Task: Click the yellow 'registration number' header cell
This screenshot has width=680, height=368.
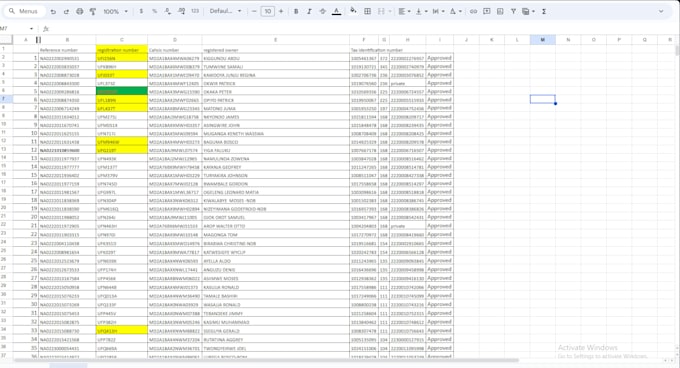Action: (x=122, y=49)
